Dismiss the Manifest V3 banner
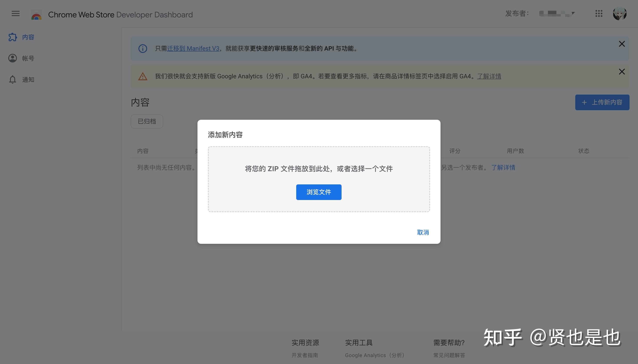The image size is (638, 364). [x=622, y=44]
